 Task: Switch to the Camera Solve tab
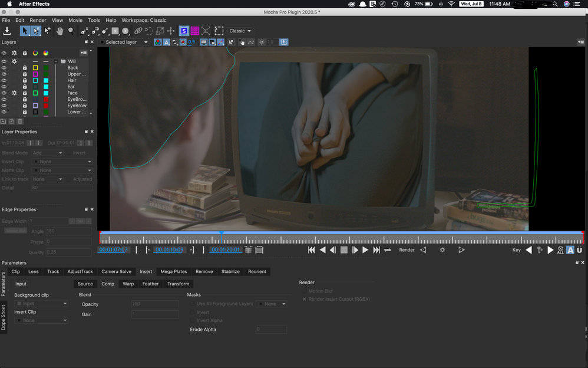116,271
